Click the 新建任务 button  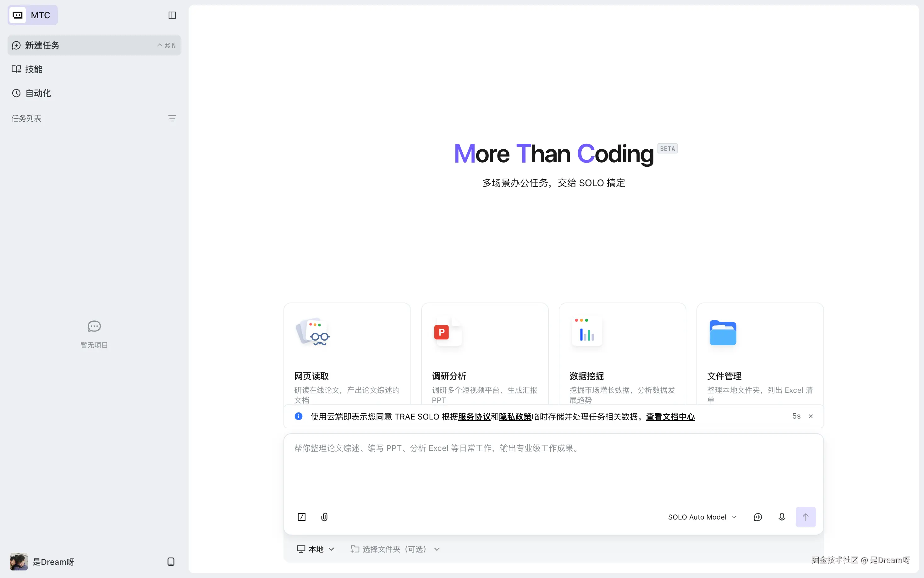[x=94, y=45]
